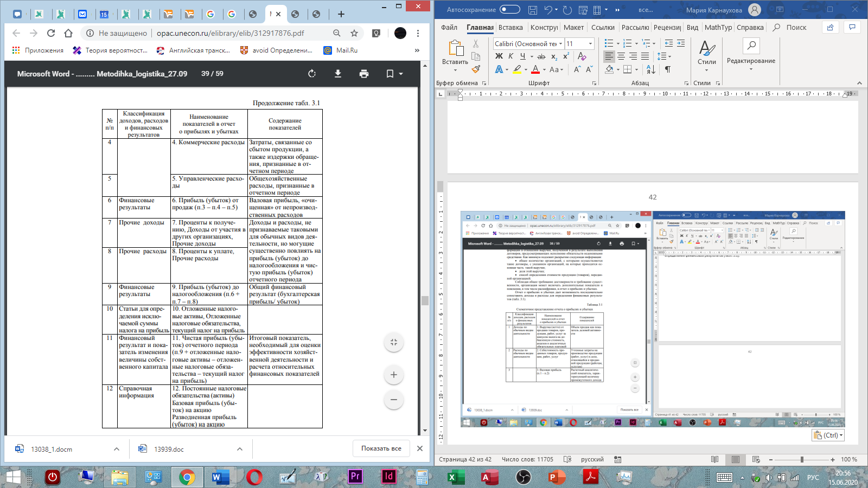The width and height of the screenshot is (868, 488).
Task: Apply a bulleted list in Word
Action: (x=609, y=43)
